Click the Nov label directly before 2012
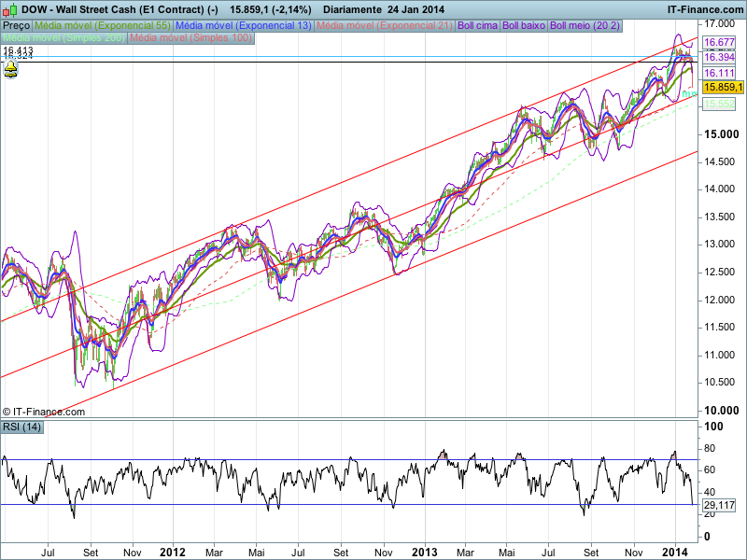Image resolution: width=747 pixels, height=560 pixels. point(132,553)
